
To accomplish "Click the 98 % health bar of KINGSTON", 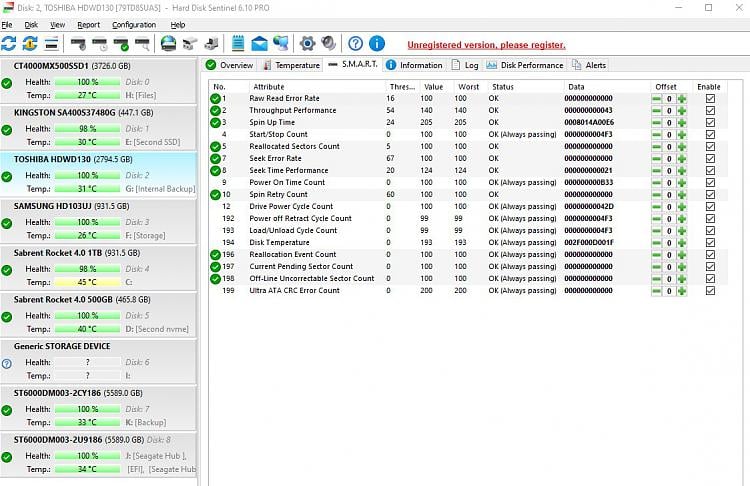I will click(x=87, y=129).
